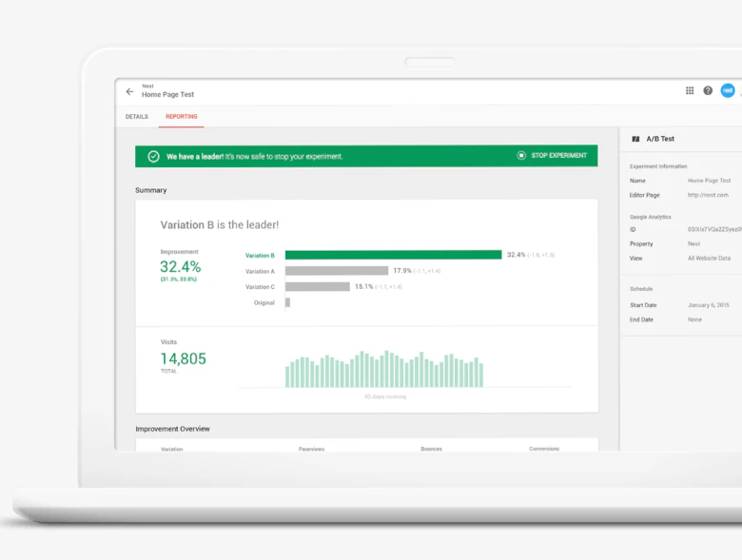Select the Variation C label

(x=260, y=287)
